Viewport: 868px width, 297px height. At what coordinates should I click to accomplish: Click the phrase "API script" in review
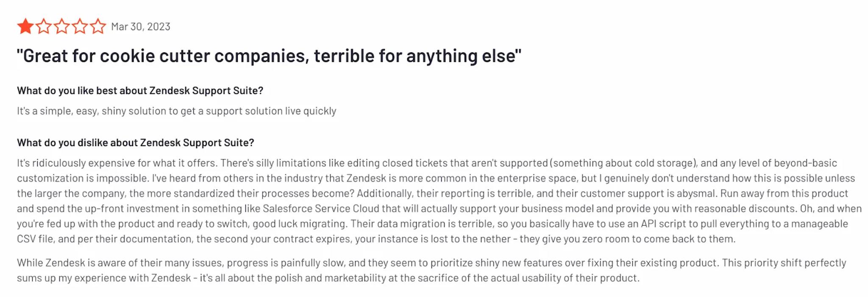pos(664,224)
